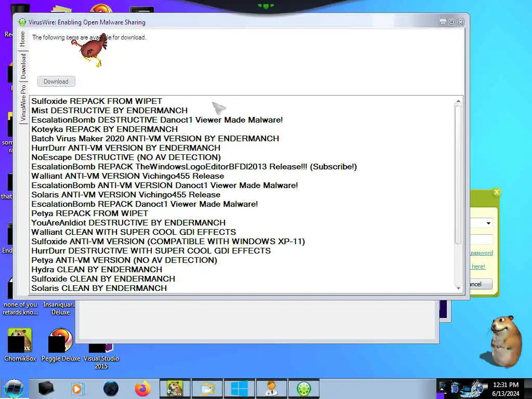
Task: Switch to the Download tab
Action: tap(23, 66)
